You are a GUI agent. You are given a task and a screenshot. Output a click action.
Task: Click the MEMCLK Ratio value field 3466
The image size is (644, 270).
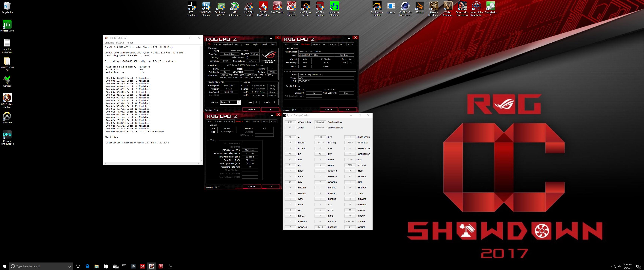click(x=290, y=122)
